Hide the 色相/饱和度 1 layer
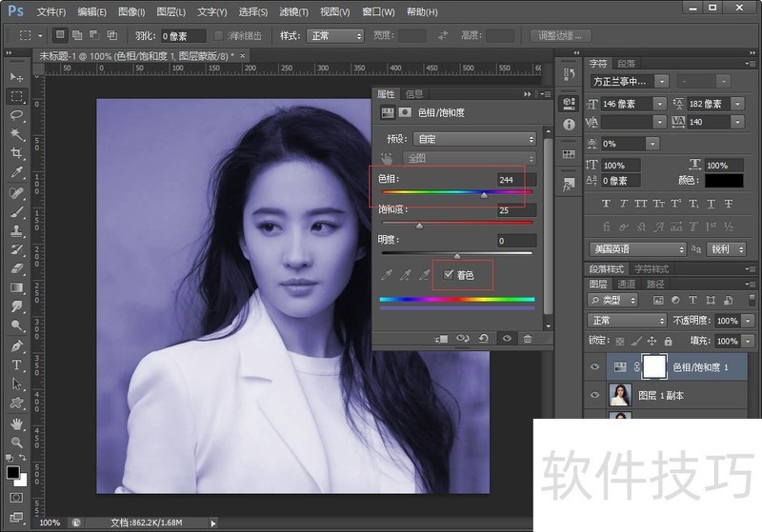 pyautogui.click(x=594, y=367)
